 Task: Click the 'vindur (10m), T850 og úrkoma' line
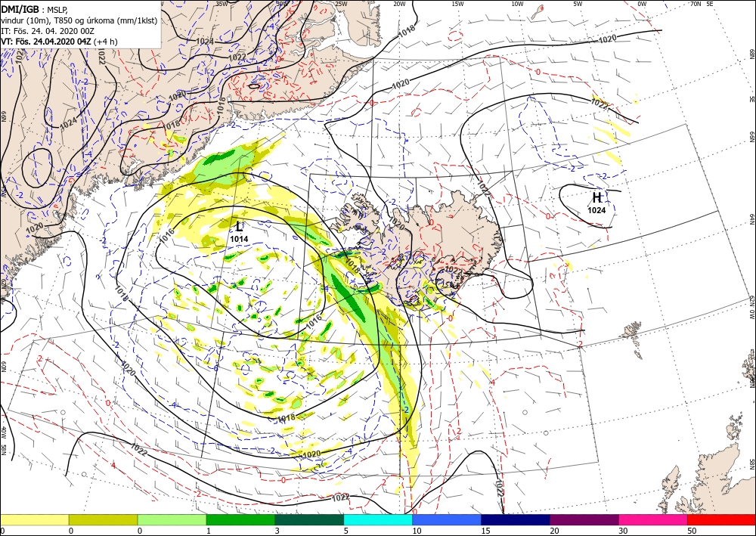point(79,20)
